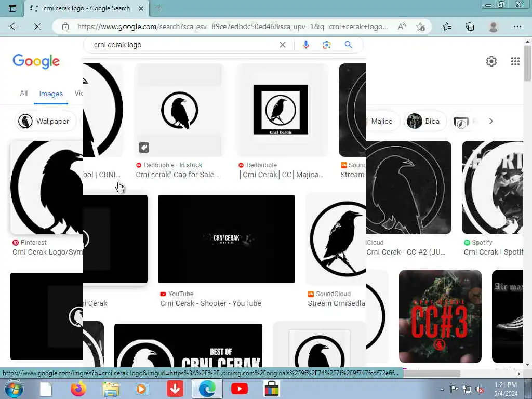Open the Crni Cerak CC Majica Redbubble link
Viewport: 532px width, 399px height.
point(281,175)
